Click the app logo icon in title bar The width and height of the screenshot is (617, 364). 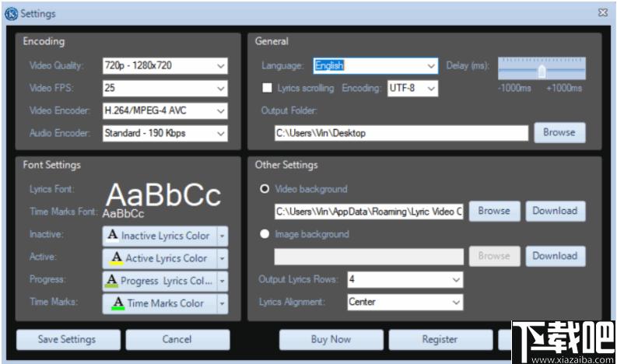pyautogui.click(x=11, y=14)
